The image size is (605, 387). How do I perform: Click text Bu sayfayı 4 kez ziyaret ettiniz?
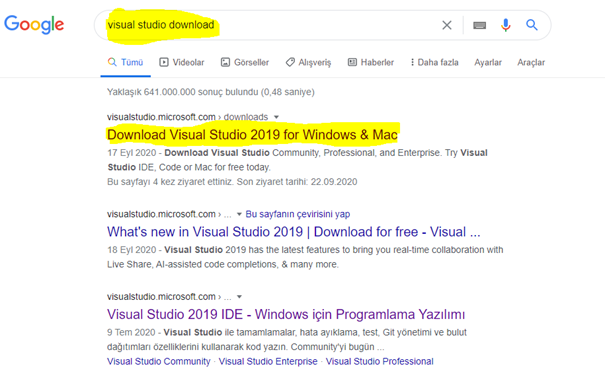coord(170,182)
